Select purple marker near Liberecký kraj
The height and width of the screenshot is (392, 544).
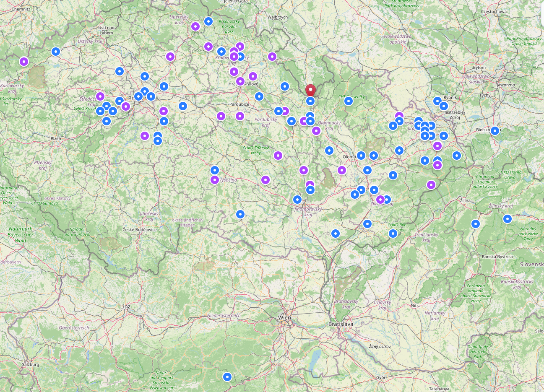pos(195,26)
